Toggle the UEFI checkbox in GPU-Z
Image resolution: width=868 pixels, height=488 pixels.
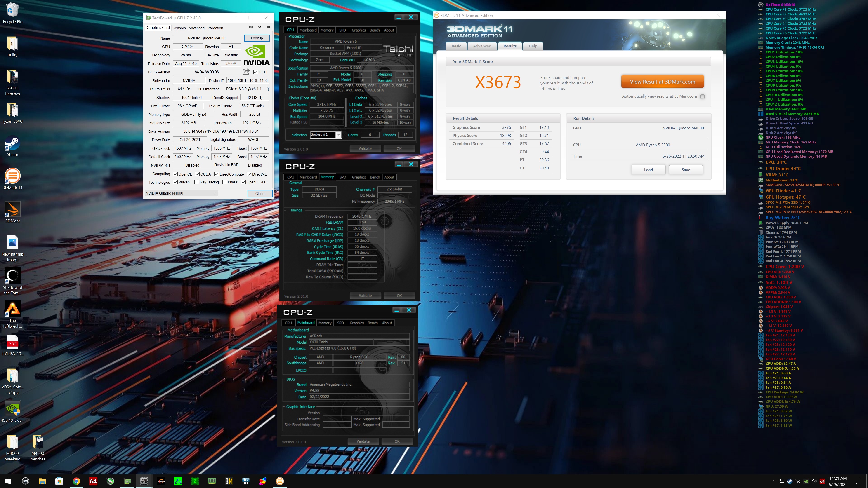(256, 72)
